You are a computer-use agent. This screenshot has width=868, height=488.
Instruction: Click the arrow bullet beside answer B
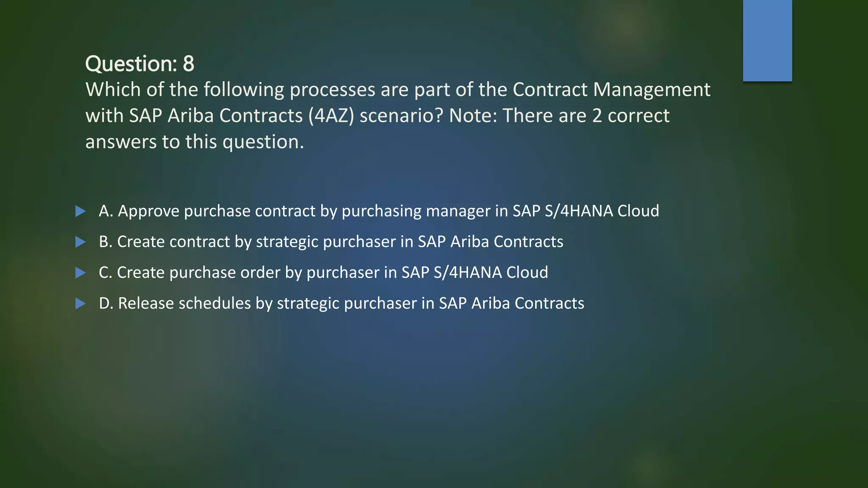[x=81, y=242]
